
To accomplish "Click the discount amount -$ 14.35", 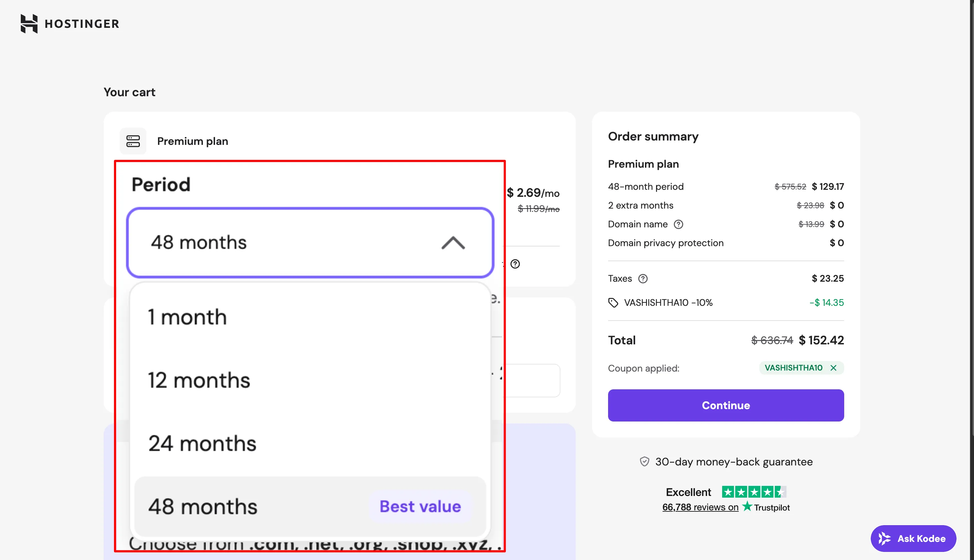I will [827, 303].
